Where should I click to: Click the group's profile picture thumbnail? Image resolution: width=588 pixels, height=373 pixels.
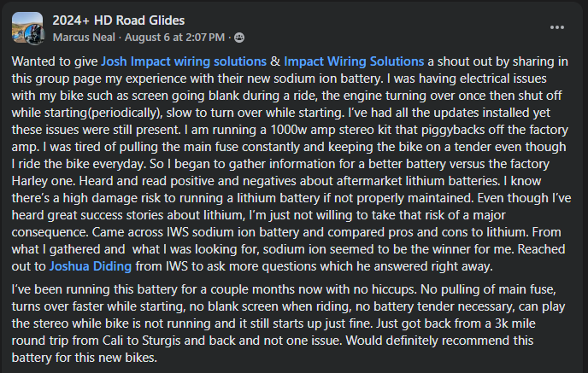point(26,26)
